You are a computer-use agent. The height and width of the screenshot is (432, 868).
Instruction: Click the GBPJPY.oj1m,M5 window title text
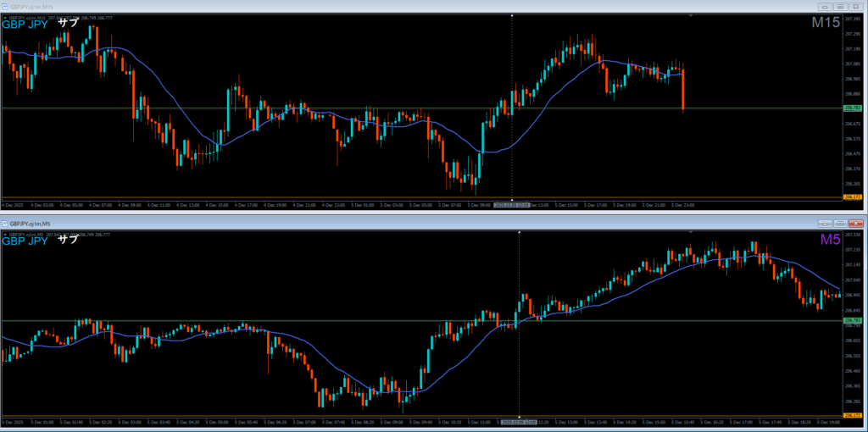[29, 224]
